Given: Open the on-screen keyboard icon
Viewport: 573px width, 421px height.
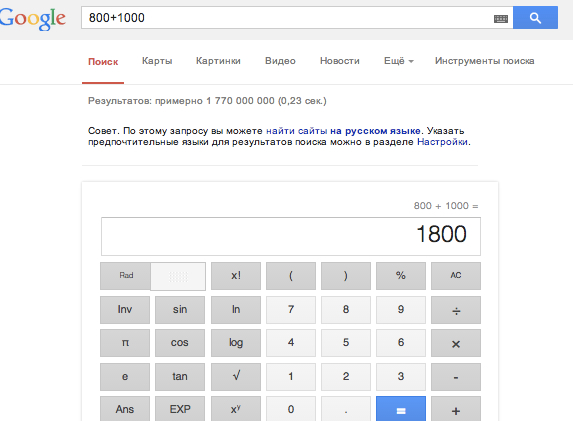Looking at the screenshot, I should pos(501,19).
